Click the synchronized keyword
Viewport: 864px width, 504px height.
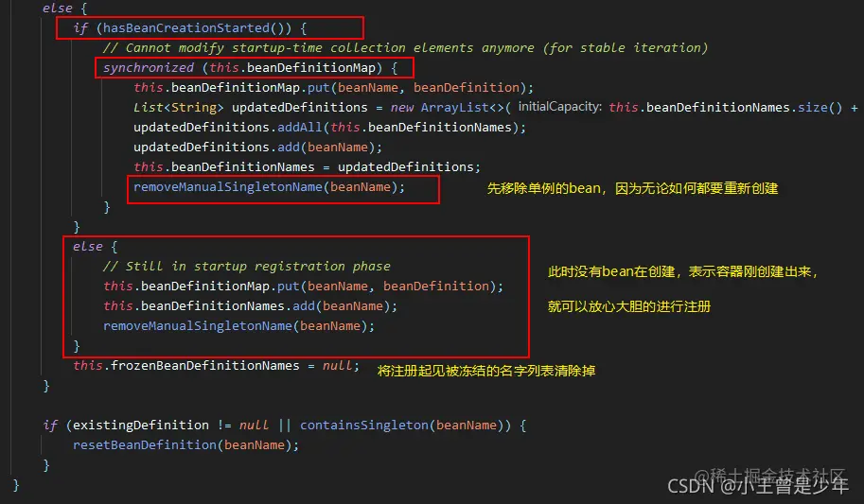click(x=149, y=68)
